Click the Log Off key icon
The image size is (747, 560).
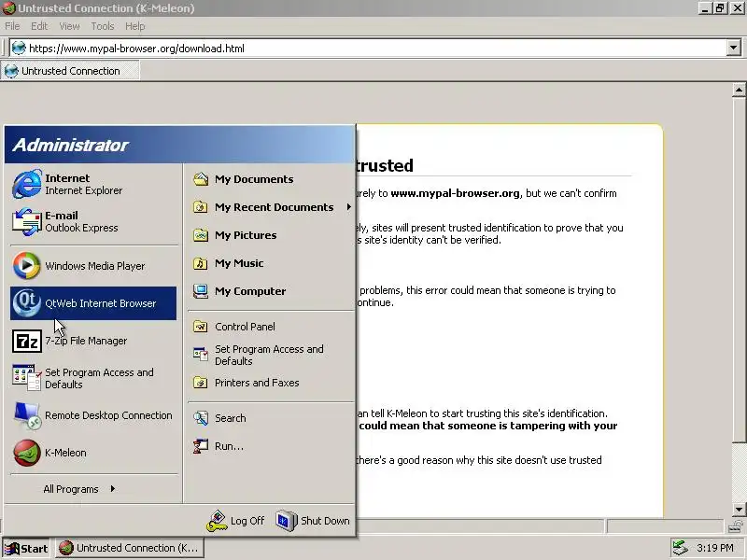pos(217,521)
